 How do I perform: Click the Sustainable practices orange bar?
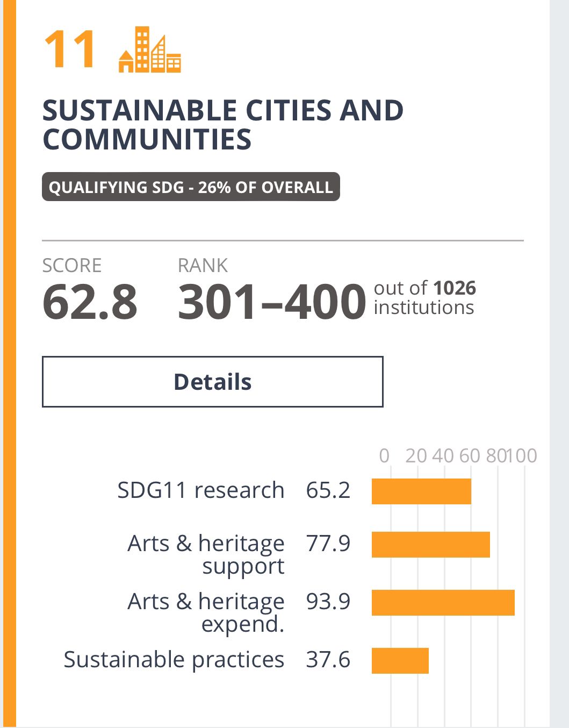(x=400, y=661)
